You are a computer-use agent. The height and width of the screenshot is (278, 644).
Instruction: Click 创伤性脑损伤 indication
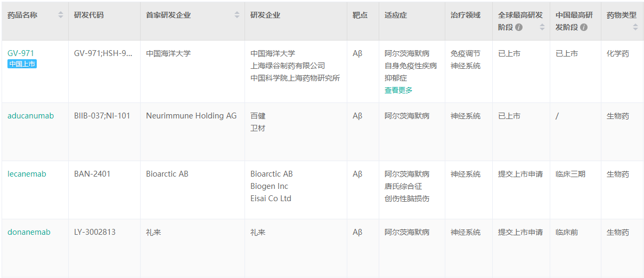click(x=407, y=198)
